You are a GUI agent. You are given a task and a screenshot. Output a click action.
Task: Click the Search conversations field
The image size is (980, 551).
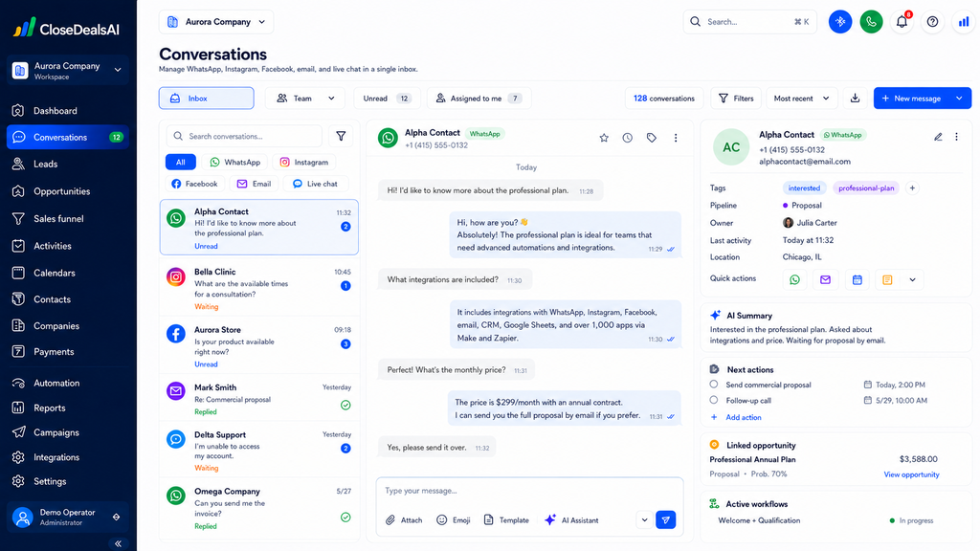(x=244, y=136)
